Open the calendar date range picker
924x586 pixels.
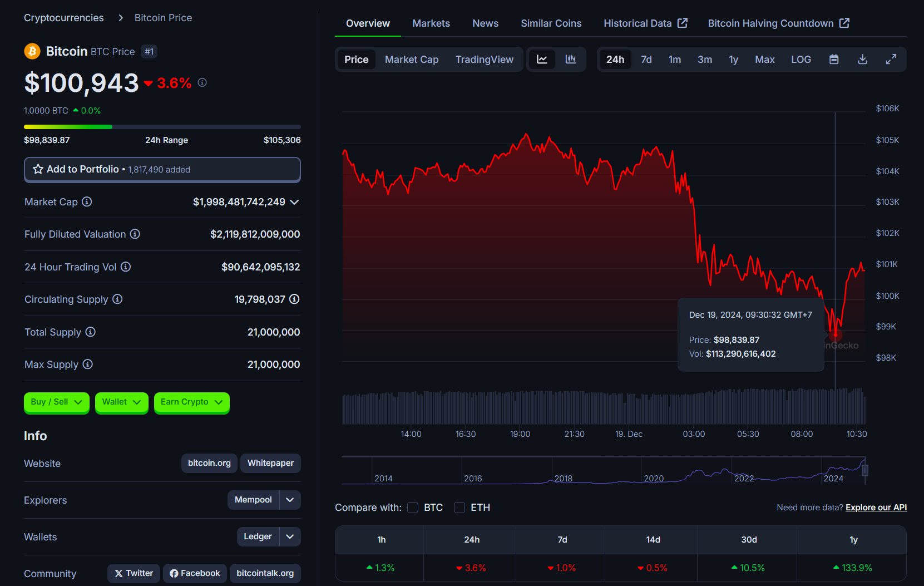(x=834, y=60)
